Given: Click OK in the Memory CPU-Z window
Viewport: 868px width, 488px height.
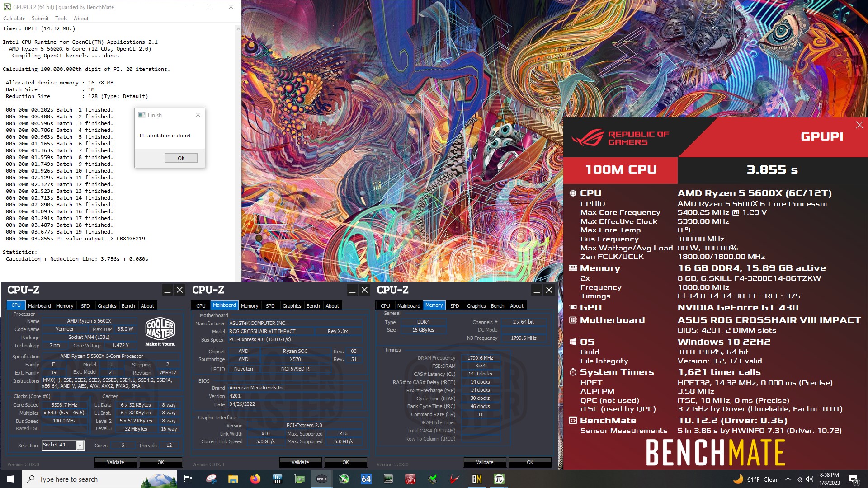Looking at the screenshot, I should point(530,462).
